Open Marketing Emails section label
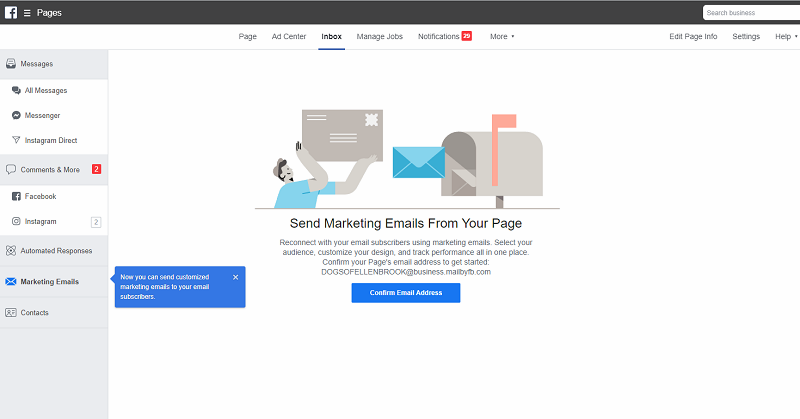The height and width of the screenshot is (419, 800). coord(49,282)
